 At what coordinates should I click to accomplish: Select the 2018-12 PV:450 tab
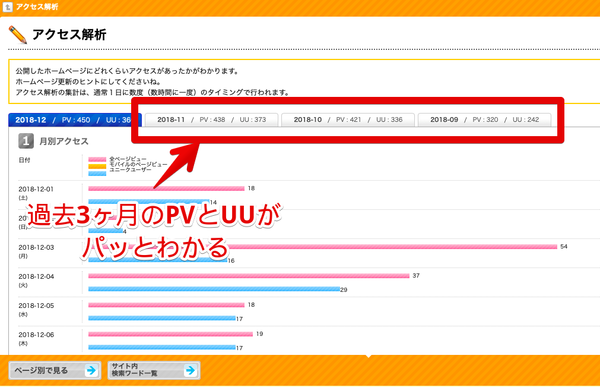click(x=75, y=120)
